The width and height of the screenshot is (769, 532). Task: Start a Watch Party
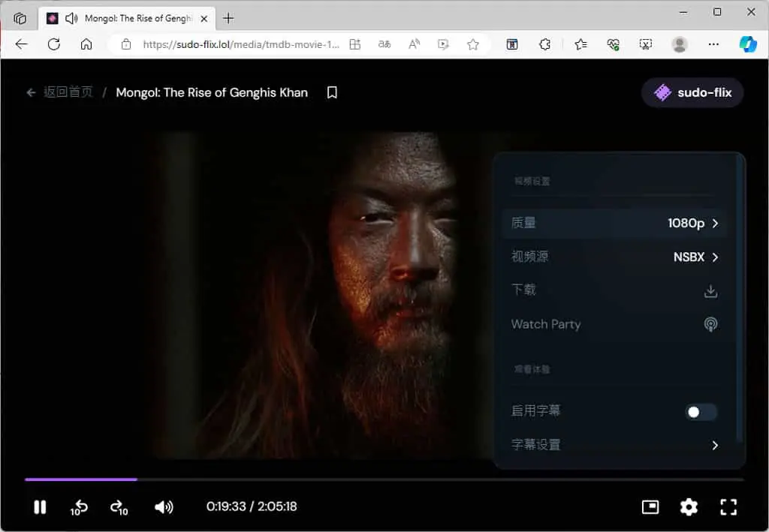pos(614,324)
